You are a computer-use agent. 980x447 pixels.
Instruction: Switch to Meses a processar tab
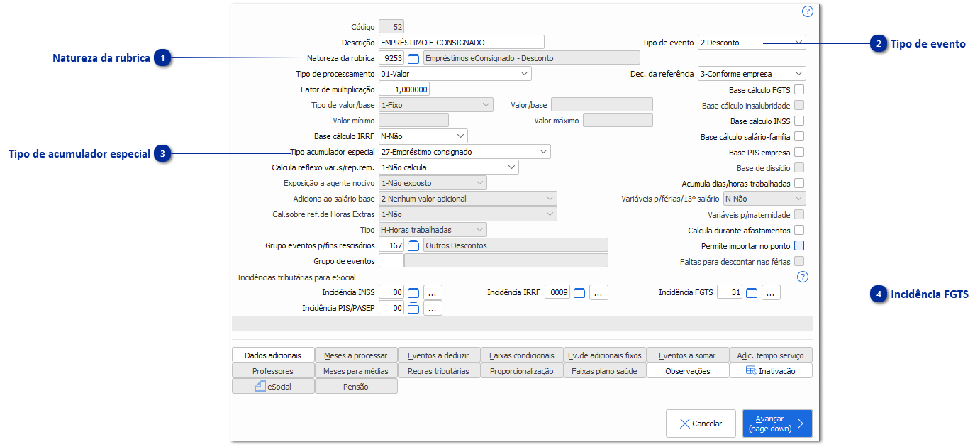[x=356, y=355]
